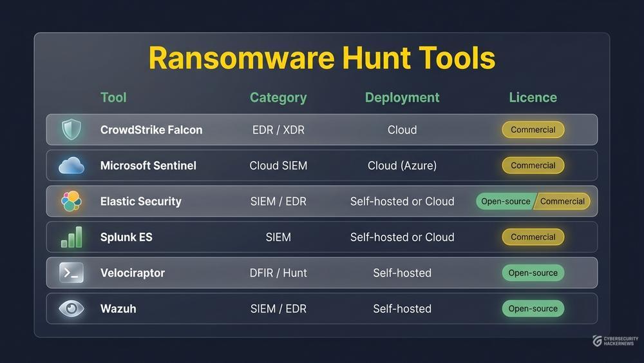Click the Licence column header
This screenshot has width=644, height=363.
533,97
